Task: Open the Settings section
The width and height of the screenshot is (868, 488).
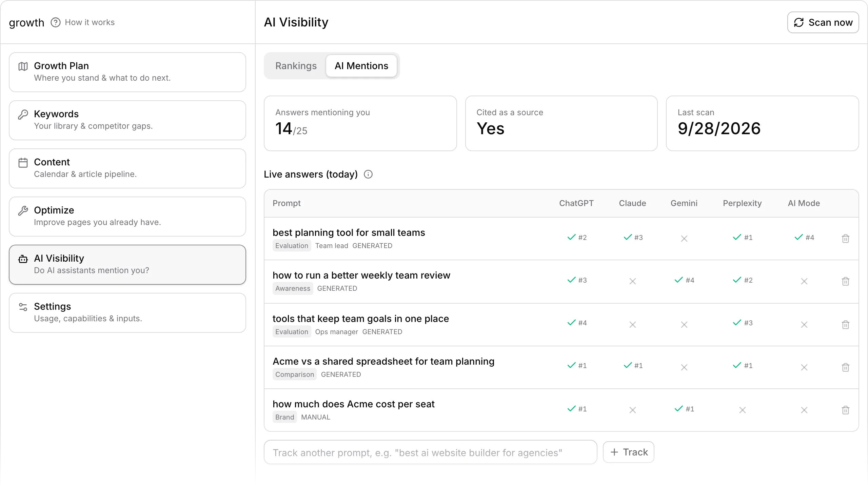Action: pos(127,313)
